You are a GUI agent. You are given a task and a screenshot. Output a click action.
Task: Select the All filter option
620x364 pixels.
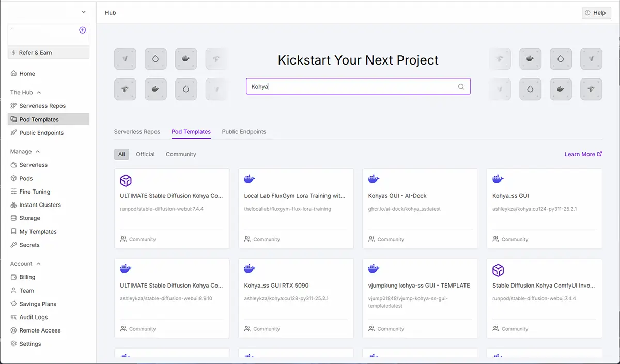(x=121, y=154)
